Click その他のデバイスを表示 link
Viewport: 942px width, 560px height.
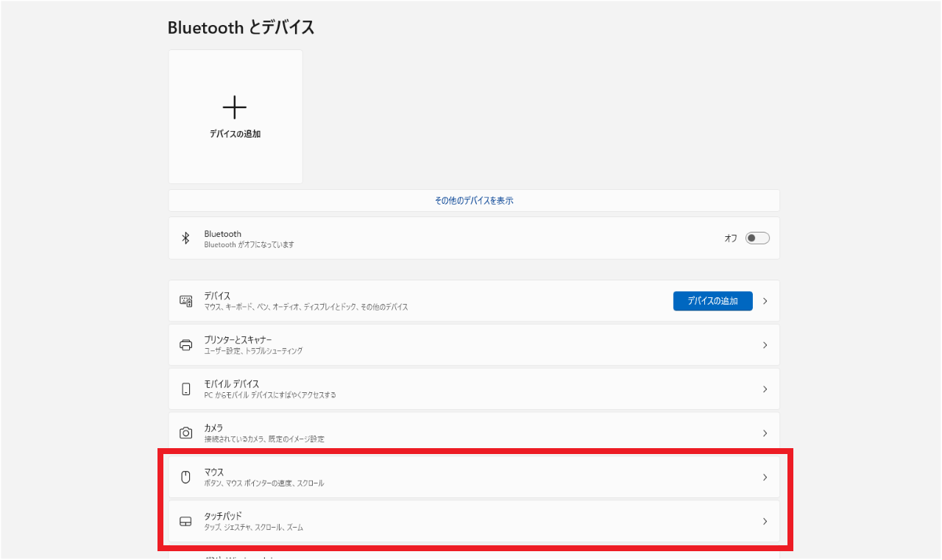[474, 200]
